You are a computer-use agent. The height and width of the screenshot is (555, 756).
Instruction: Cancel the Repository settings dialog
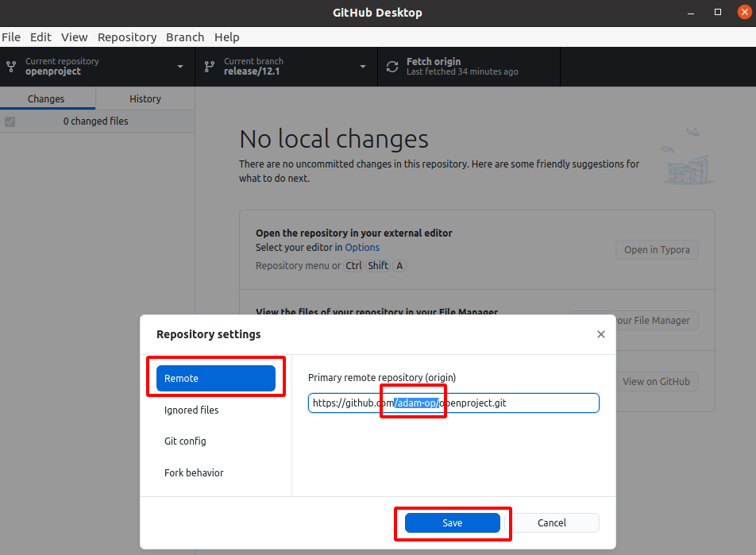click(551, 522)
